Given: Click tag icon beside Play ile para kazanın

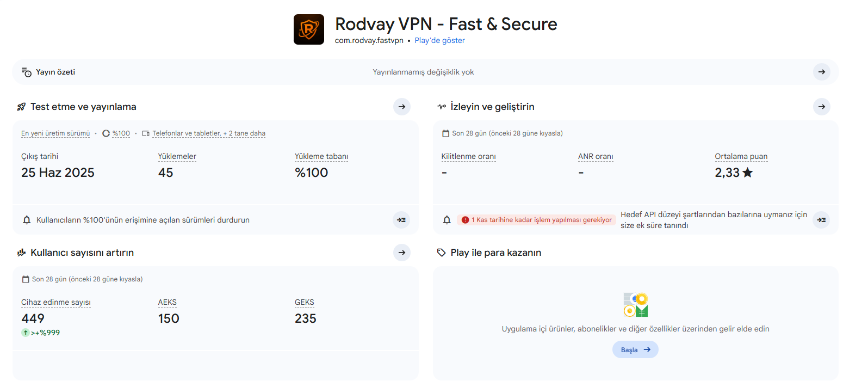Looking at the screenshot, I should click(442, 253).
